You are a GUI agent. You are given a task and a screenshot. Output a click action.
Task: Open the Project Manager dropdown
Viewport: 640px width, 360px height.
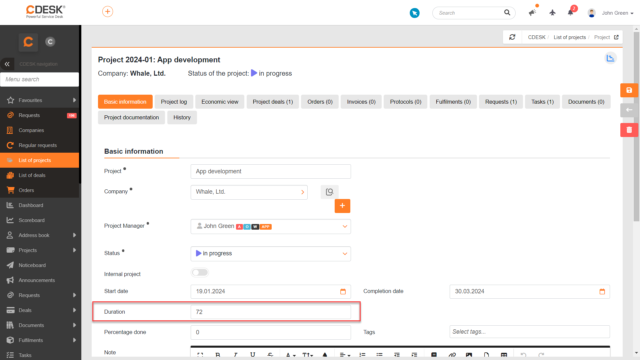coord(271,227)
